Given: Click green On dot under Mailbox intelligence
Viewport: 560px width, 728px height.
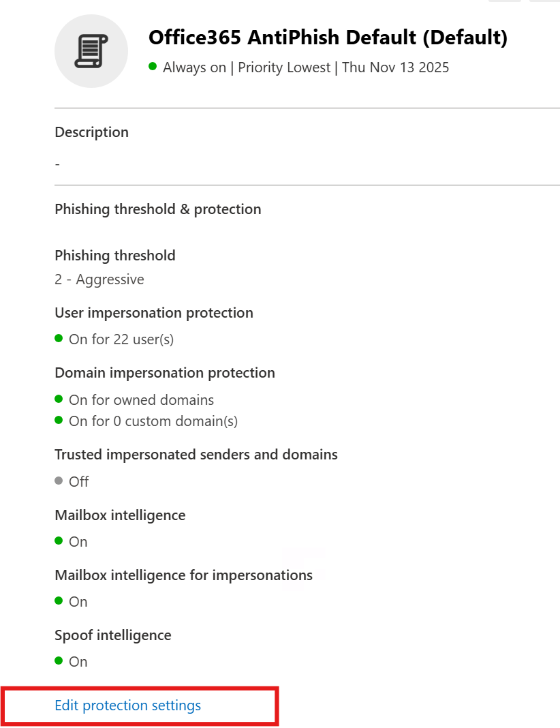Looking at the screenshot, I should tap(59, 541).
